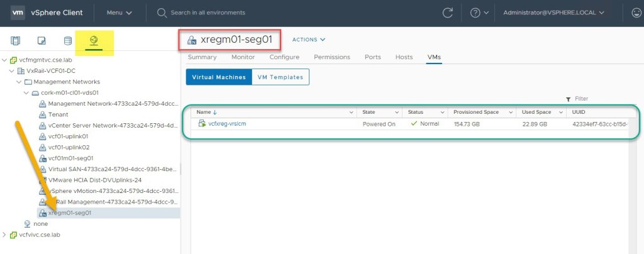The width and height of the screenshot is (644, 254).
Task: Switch to the Ports tab
Action: (372, 57)
